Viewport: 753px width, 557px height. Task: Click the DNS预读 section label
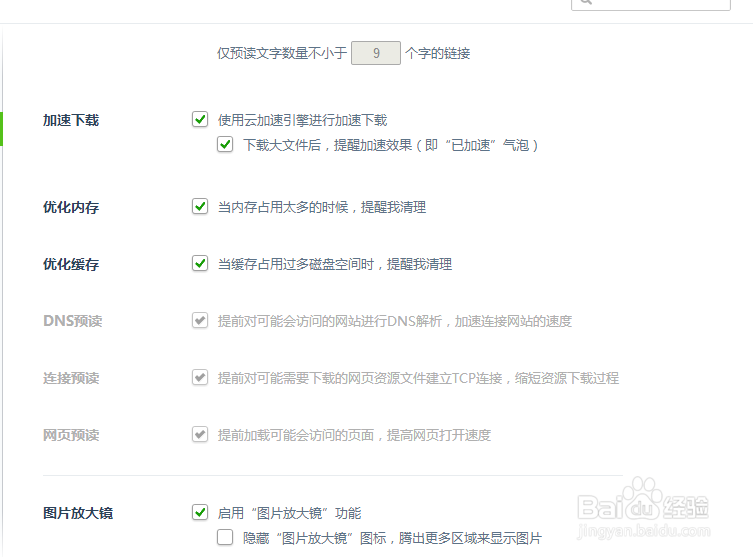[x=73, y=321]
